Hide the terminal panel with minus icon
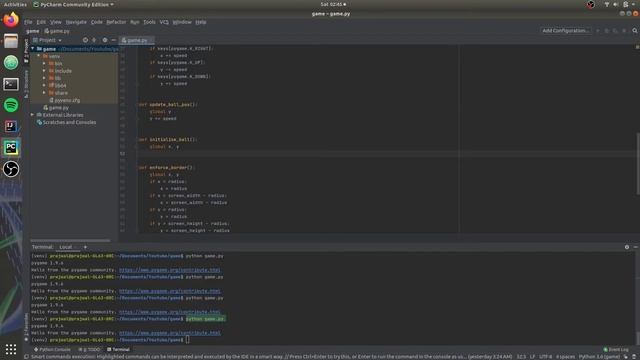 (636, 247)
